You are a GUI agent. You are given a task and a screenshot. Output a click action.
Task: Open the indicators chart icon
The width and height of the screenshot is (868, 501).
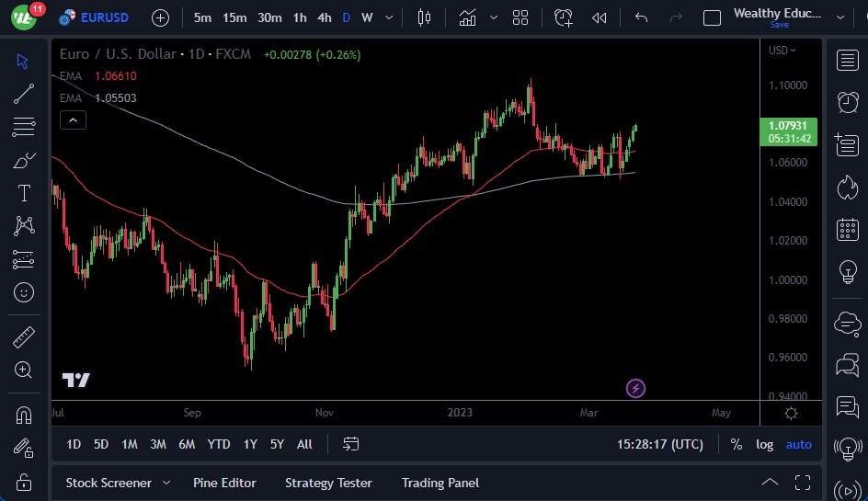click(x=468, y=17)
